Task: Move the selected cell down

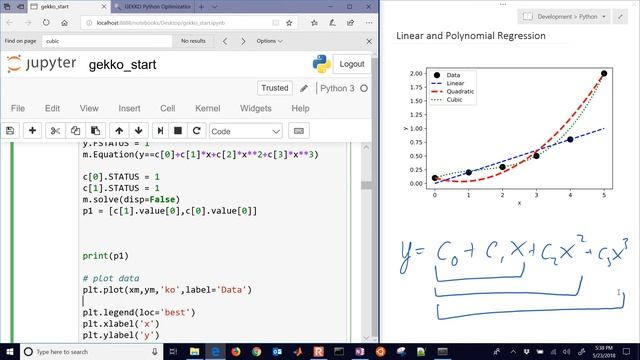Action: pos(138,131)
